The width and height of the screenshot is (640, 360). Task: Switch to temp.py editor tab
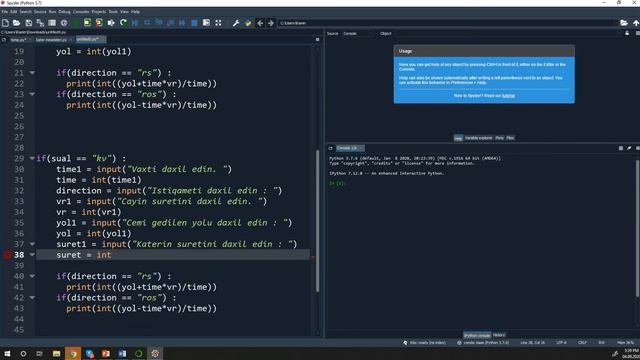pos(18,40)
